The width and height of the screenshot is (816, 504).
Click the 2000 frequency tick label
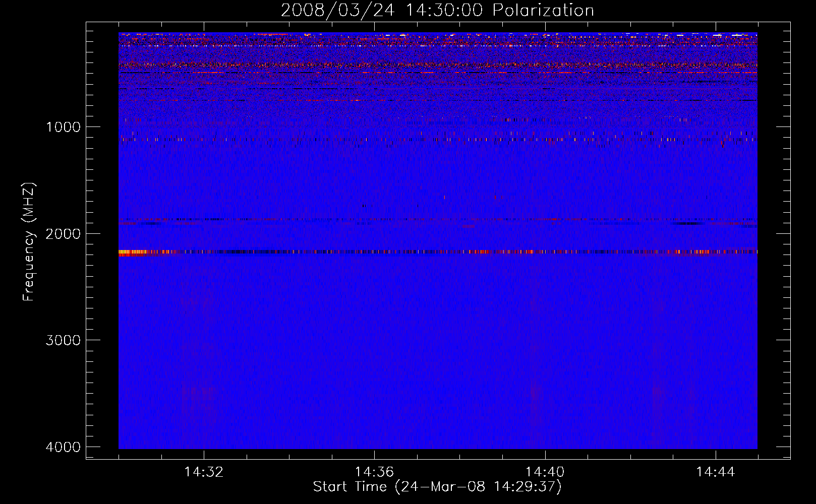pos(63,233)
